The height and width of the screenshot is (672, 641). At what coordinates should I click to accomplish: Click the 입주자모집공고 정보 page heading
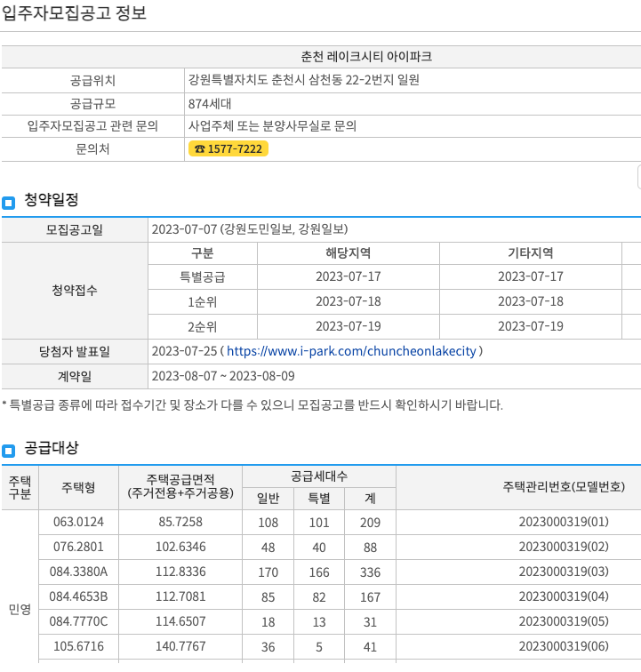click(74, 12)
